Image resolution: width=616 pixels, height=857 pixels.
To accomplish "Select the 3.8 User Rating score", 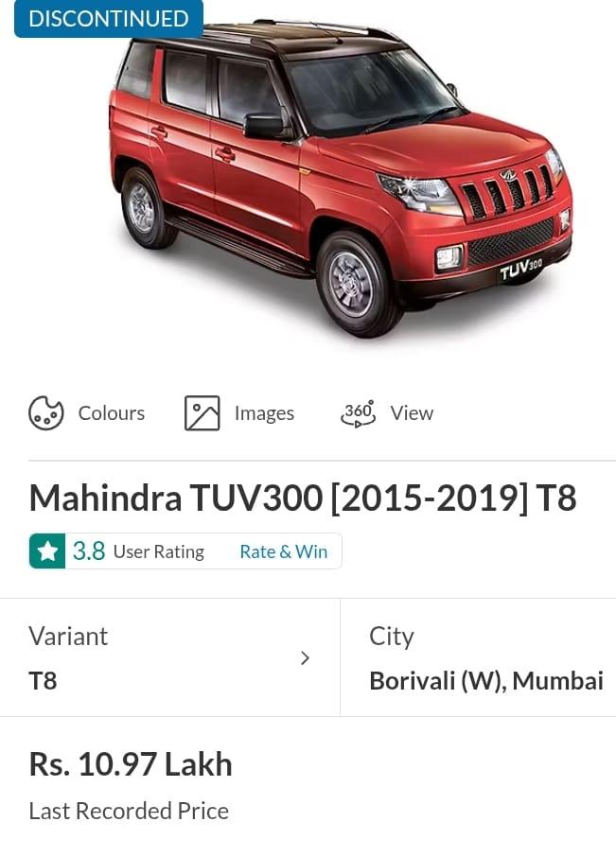I will pyautogui.click(x=89, y=551).
